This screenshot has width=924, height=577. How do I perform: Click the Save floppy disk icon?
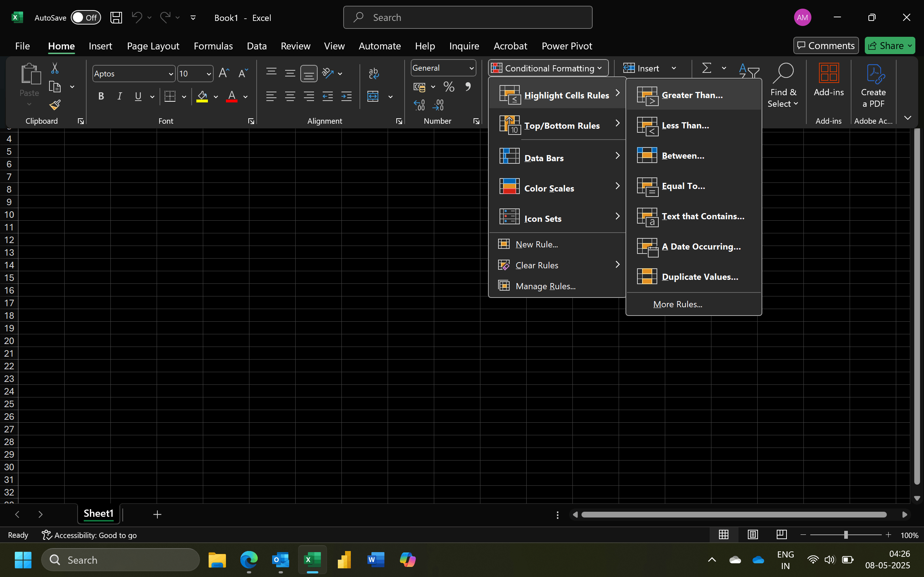(116, 18)
